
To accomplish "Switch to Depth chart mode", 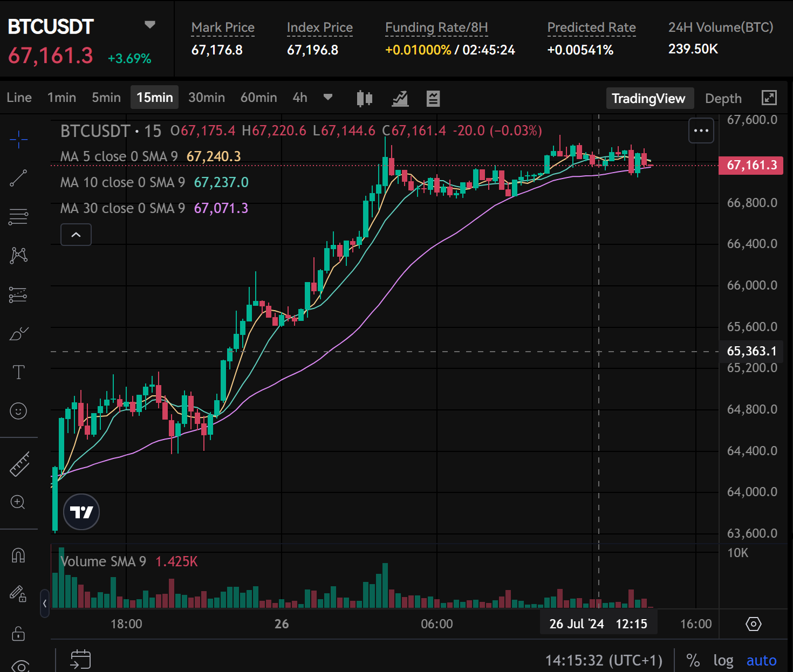I will point(723,99).
